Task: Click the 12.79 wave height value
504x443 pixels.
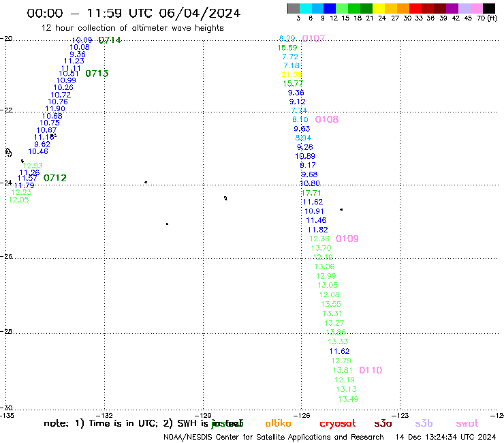Action: coord(341,361)
